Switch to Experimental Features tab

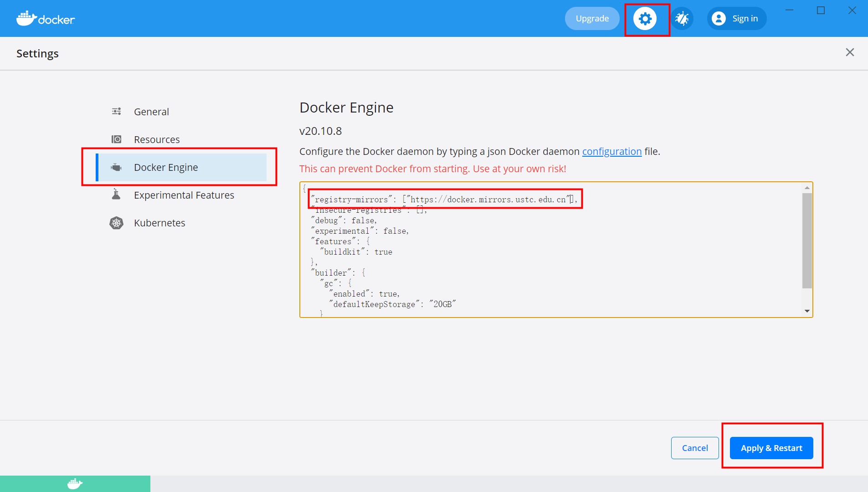pyautogui.click(x=181, y=195)
